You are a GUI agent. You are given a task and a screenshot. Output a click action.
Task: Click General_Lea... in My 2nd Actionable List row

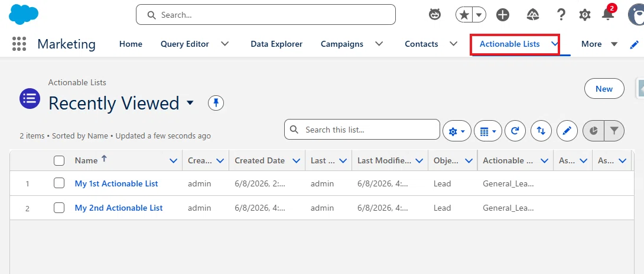[x=508, y=208]
